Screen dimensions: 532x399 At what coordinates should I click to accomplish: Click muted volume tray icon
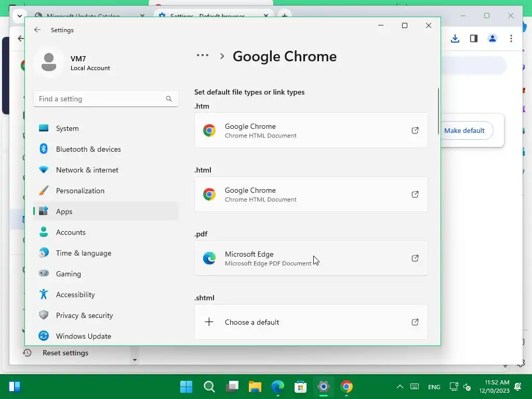pos(467,387)
